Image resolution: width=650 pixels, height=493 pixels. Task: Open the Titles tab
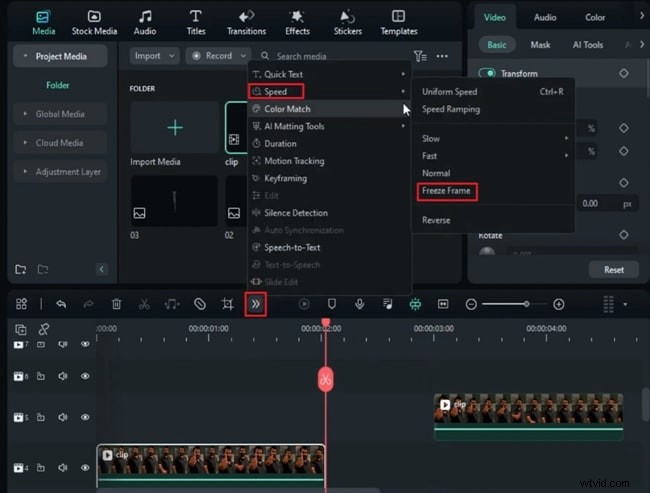pos(196,23)
